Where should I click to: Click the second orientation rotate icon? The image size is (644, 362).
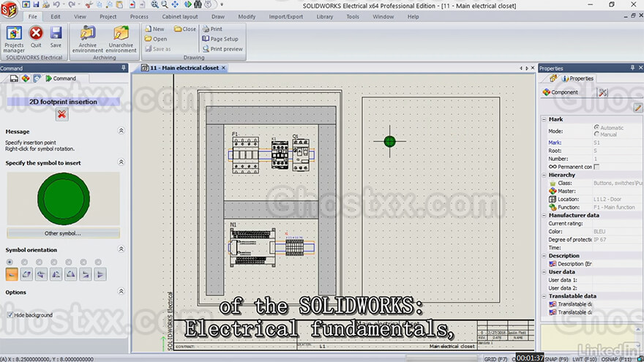tap(26, 274)
